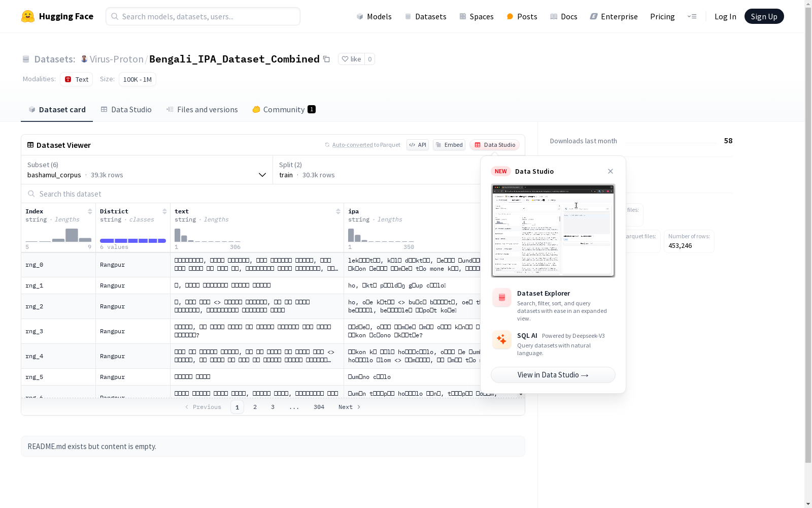Click the Log In link
The width and height of the screenshot is (812, 508).
(725, 16)
